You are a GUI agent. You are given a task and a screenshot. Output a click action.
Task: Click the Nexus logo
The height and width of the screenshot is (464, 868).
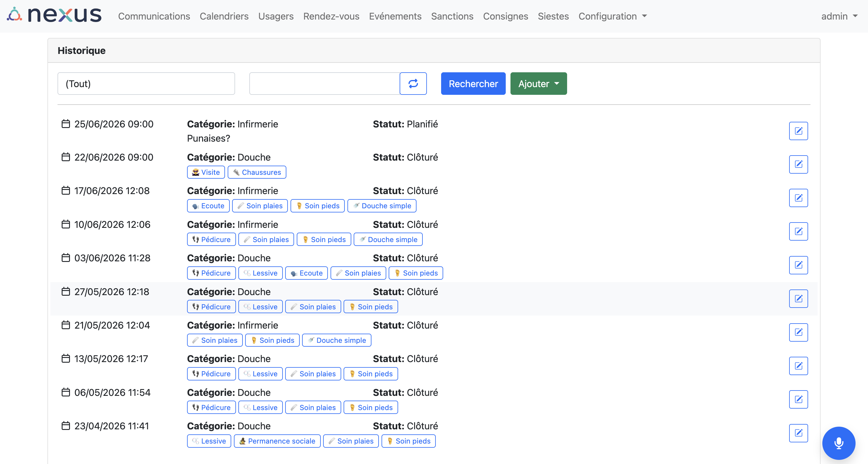coord(54,15)
